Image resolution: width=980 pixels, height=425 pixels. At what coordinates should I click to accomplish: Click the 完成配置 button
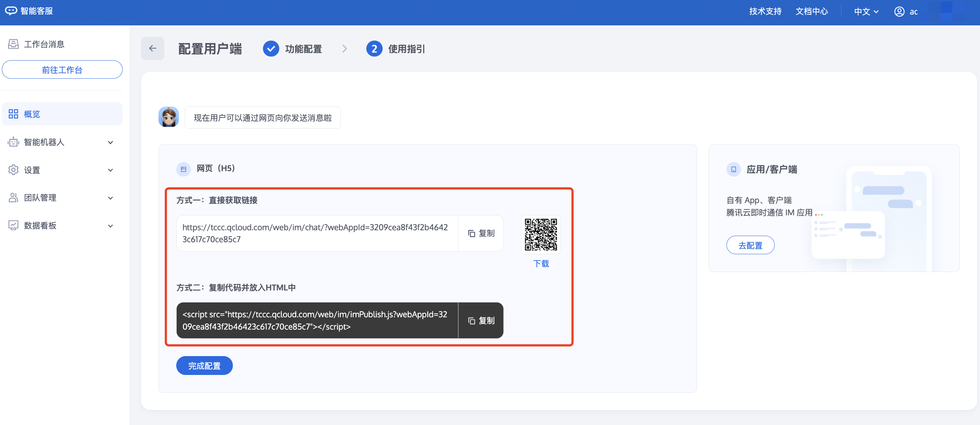[204, 366]
